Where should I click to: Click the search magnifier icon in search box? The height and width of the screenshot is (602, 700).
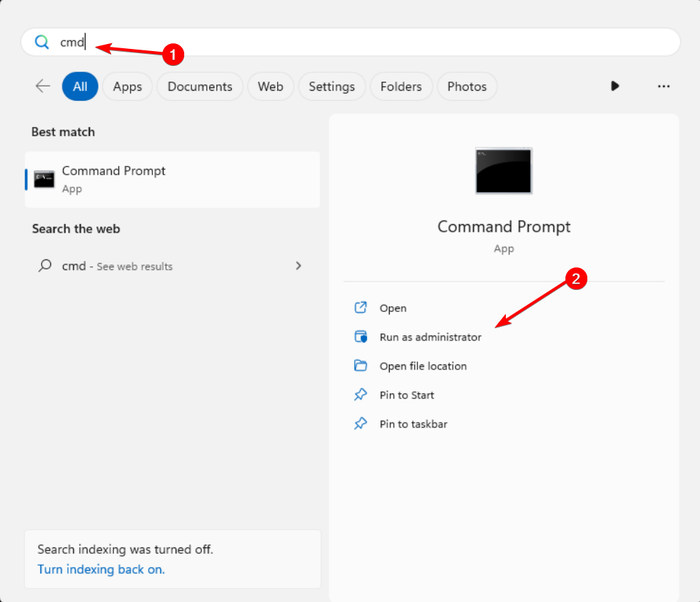(x=42, y=43)
